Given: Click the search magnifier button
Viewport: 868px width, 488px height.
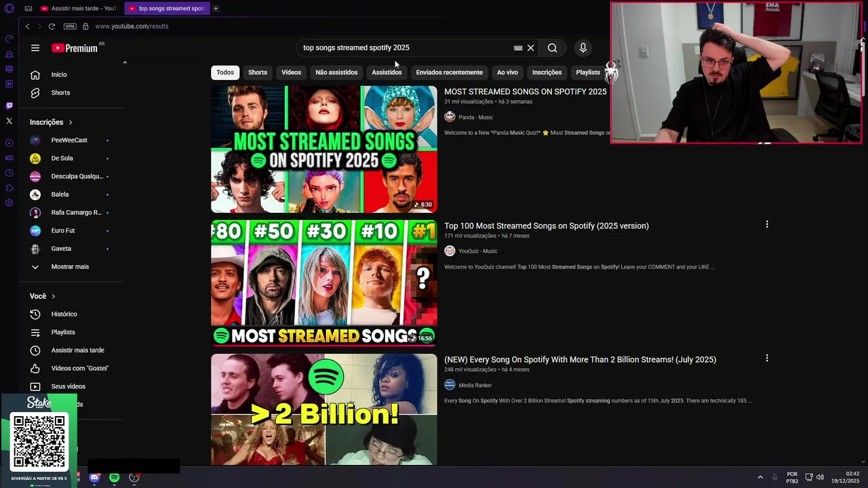Looking at the screenshot, I should point(553,48).
